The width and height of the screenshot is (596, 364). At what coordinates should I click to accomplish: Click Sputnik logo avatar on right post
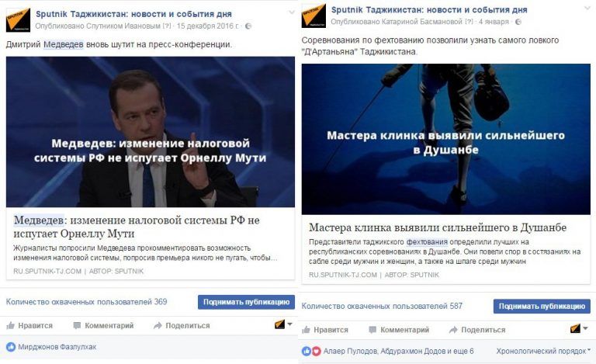tap(314, 16)
